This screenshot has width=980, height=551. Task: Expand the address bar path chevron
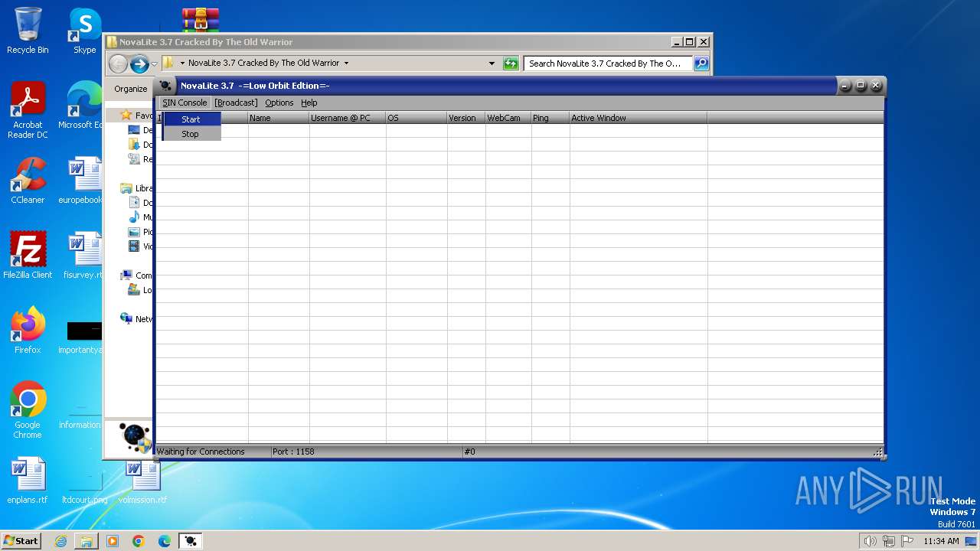coord(182,64)
